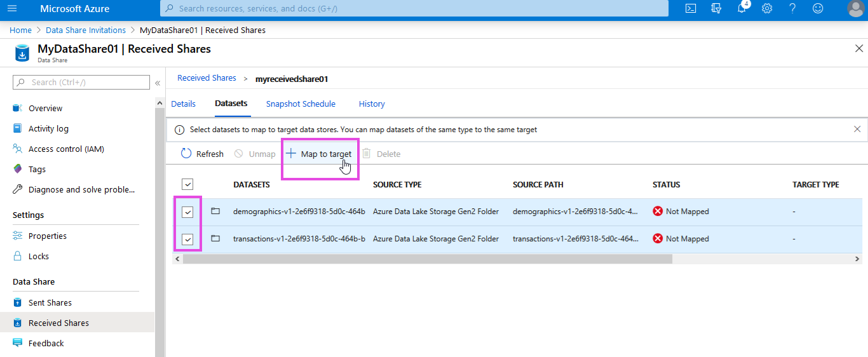Click dataset name demographics-v1-2e6f9318-5d0c-464b

(x=299, y=211)
